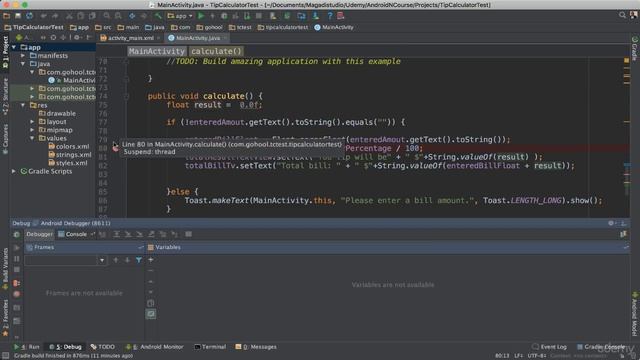This screenshot has width=640, height=360.
Task: Open the Event Log button
Action: tap(549, 347)
